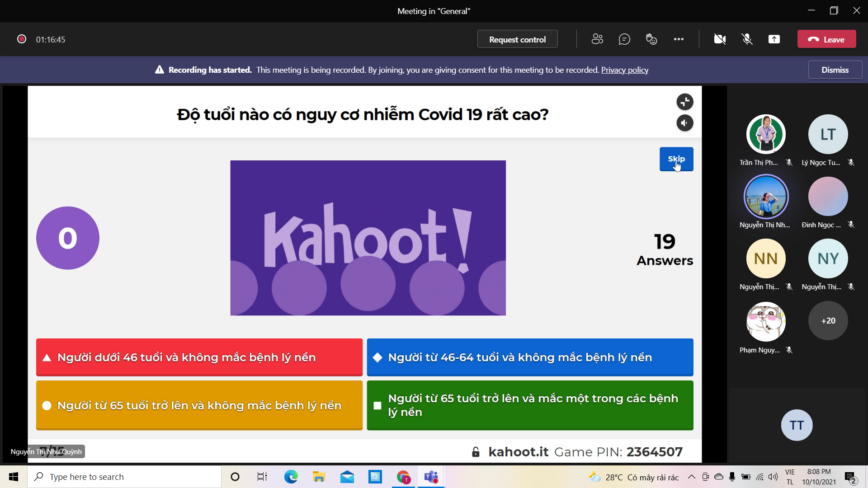868x488 pixels.
Task: Open the participants panel icon
Action: tap(597, 39)
